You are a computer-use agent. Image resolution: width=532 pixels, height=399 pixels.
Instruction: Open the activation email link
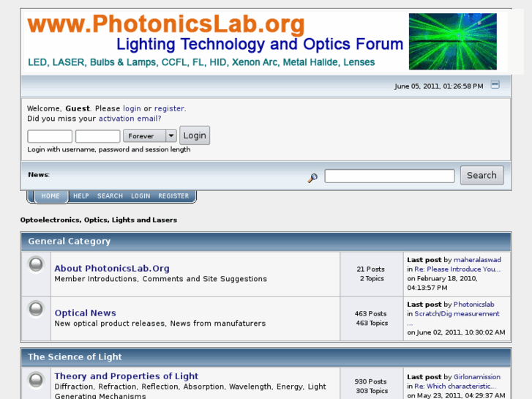[130, 119]
